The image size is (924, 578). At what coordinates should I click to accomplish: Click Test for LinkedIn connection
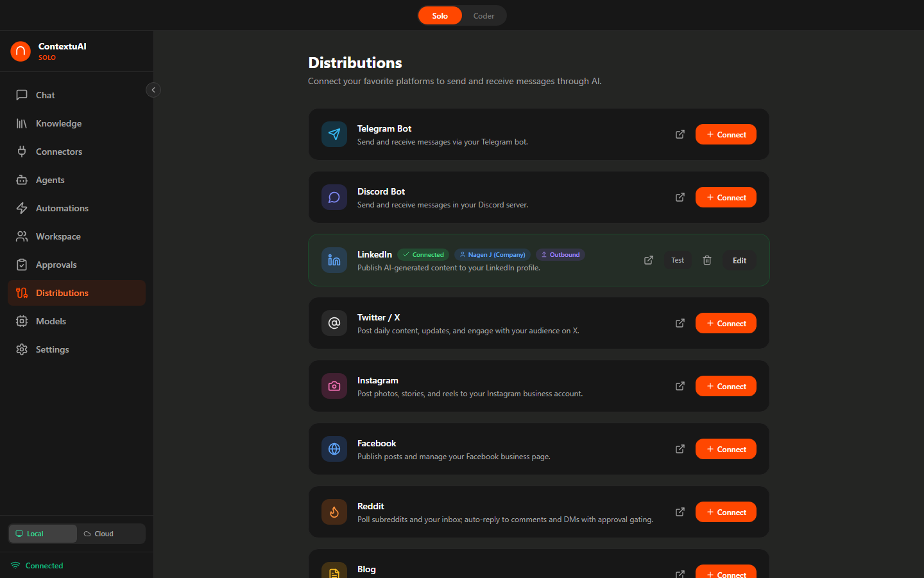tap(678, 260)
